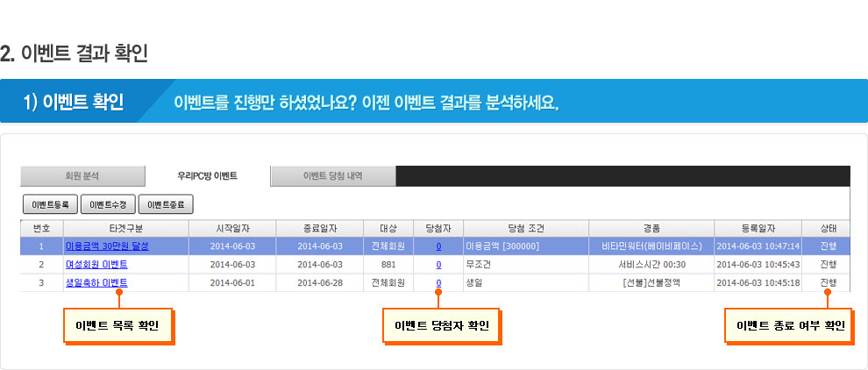Open the 이용금액 30만원 달성 event link
Viewport: 868px width, 370px height.
click(107, 246)
